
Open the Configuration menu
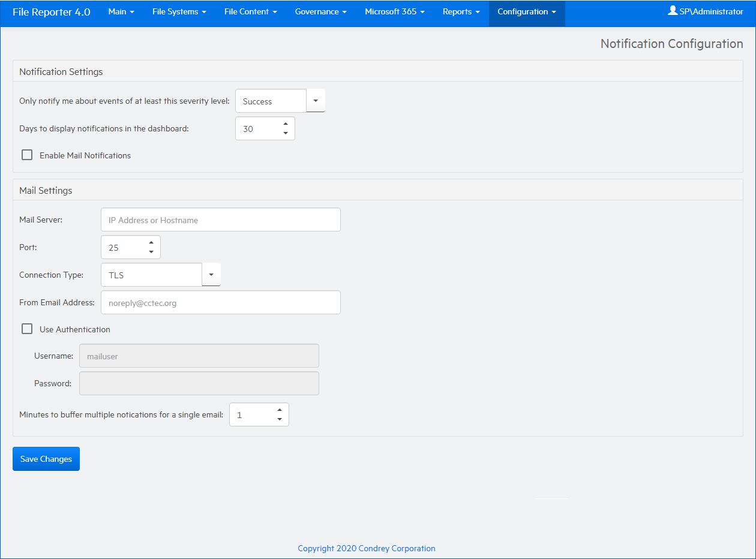pos(526,12)
